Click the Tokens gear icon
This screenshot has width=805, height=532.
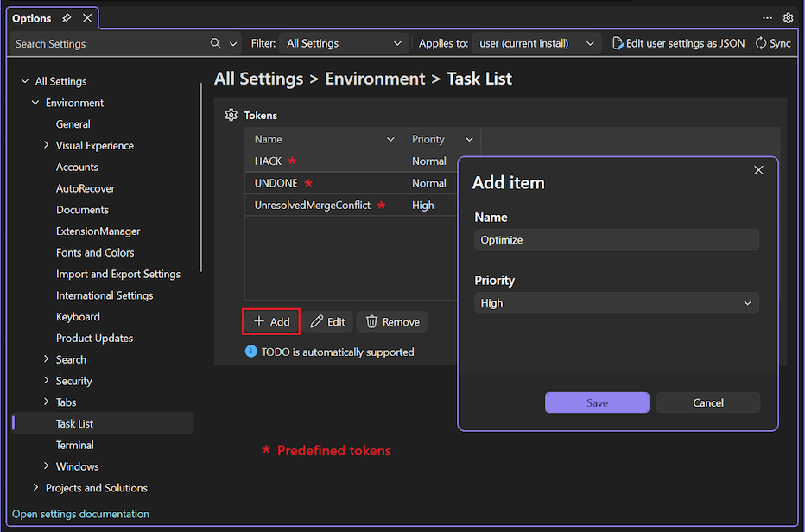(x=230, y=114)
